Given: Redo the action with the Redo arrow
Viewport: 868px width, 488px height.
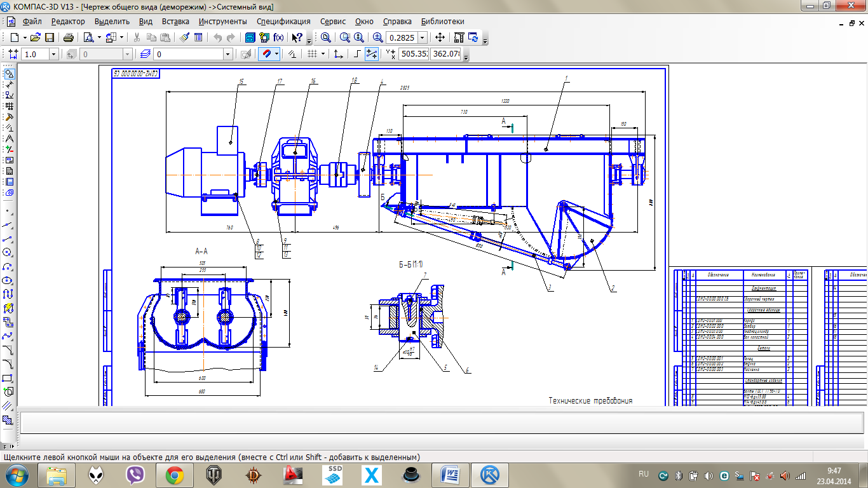Looking at the screenshot, I should pyautogui.click(x=231, y=37).
